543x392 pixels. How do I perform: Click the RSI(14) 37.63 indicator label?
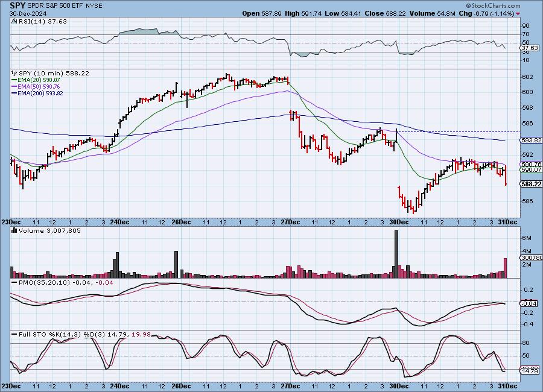[x=42, y=21]
